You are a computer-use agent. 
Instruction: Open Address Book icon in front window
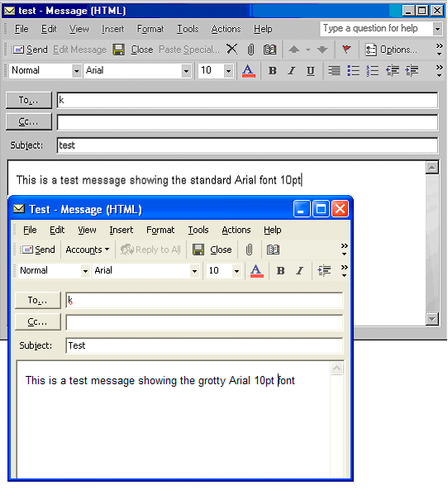coord(273,250)
